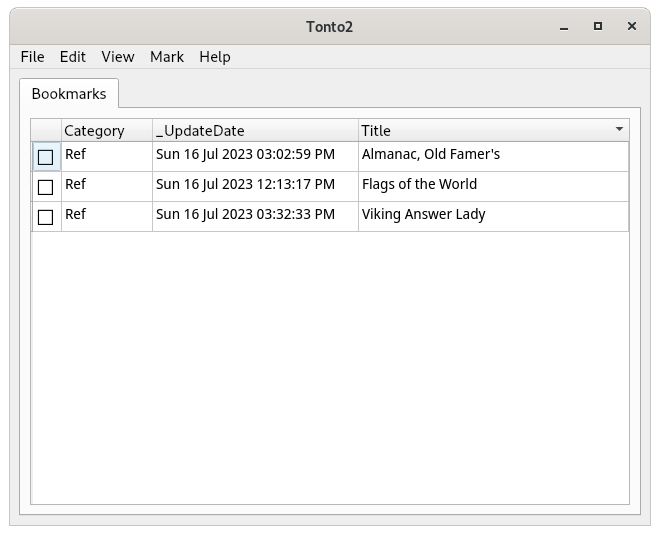
Task: Open the Edit menu
Action: pyautogui.click(x=73, y=57)
